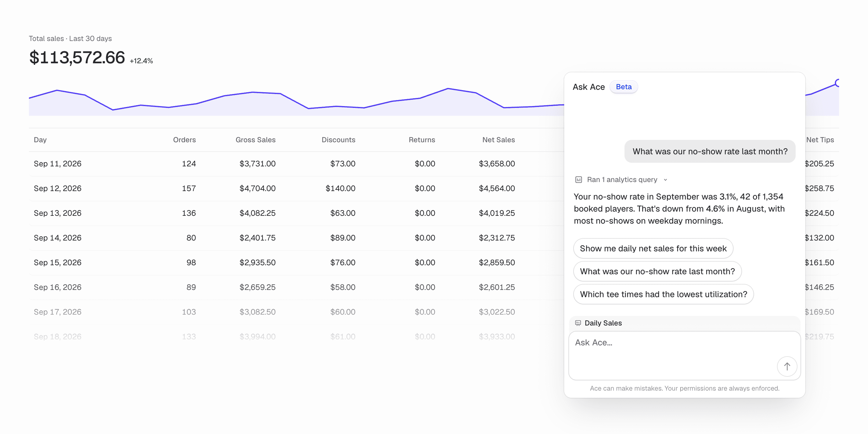Sort by the Day column header
Screen dimensions: 868x434
click(40, 140)
